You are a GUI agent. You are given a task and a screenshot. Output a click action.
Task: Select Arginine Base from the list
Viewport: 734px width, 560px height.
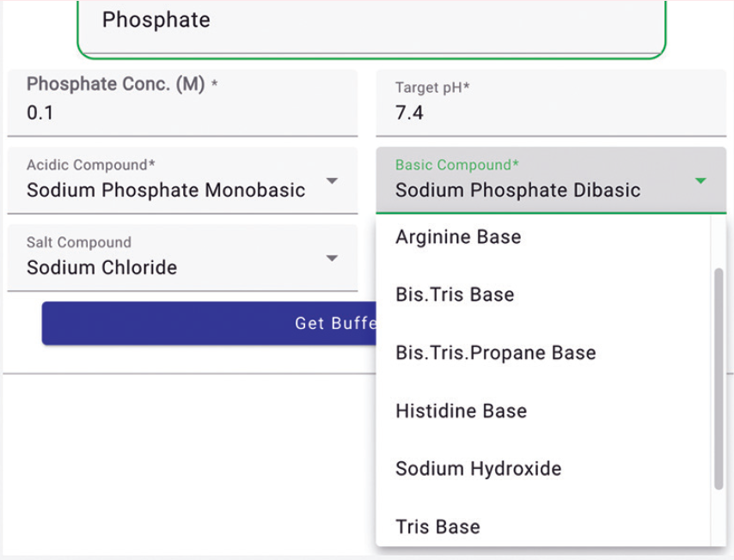[458, 237]
